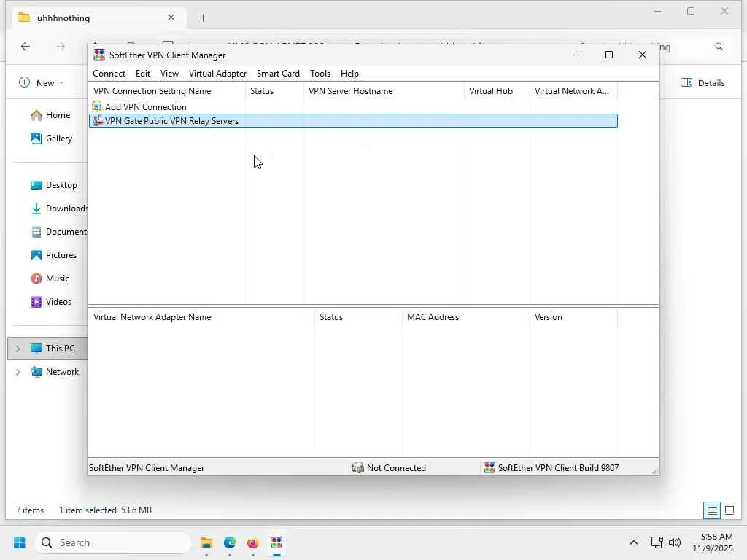Click the adapter list Status column header
This screenshot has width=747, height=560.
click(x=358, y=317)
